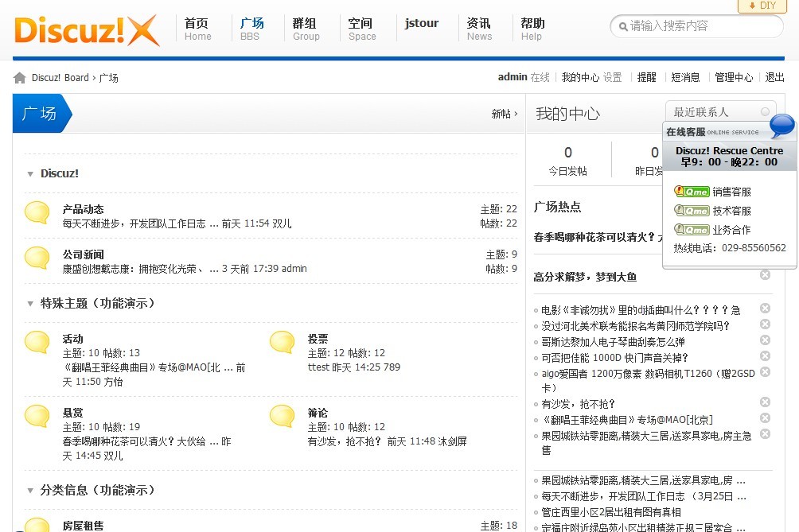Open the DIY button at top

(x=762, y=6)
